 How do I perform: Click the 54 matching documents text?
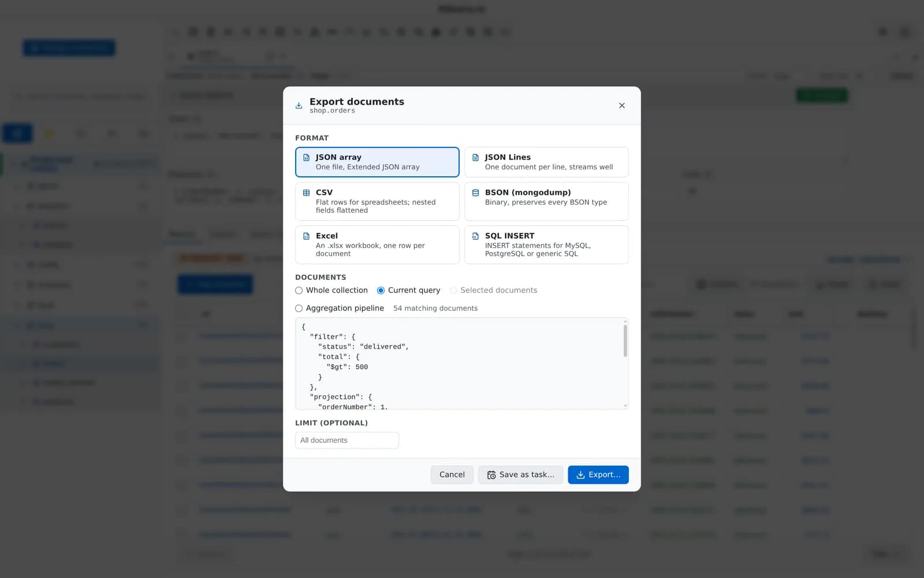[435, 308]
